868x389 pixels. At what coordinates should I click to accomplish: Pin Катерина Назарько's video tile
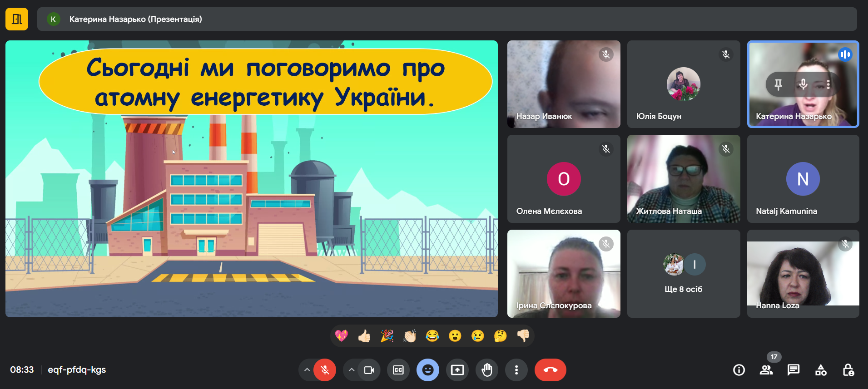tap(778, 84)
